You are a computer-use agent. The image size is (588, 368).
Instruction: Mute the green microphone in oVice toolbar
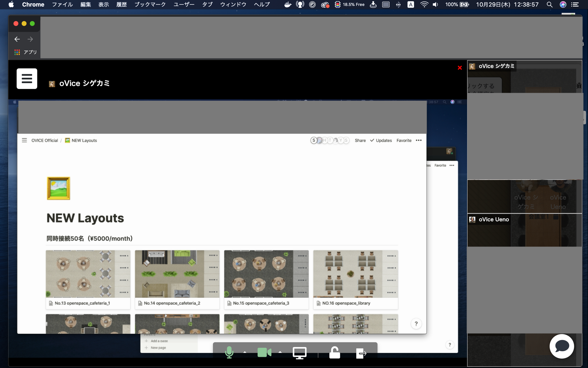[x=229, y=352]
